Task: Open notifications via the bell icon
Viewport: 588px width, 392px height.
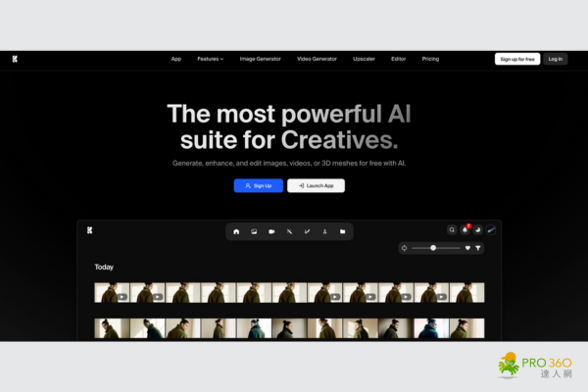Action: click(x=465, y=230)
